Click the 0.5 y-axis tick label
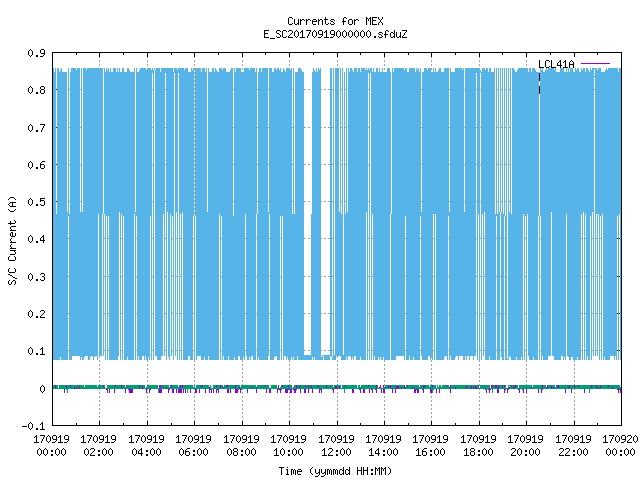 (x=36, y=202)
